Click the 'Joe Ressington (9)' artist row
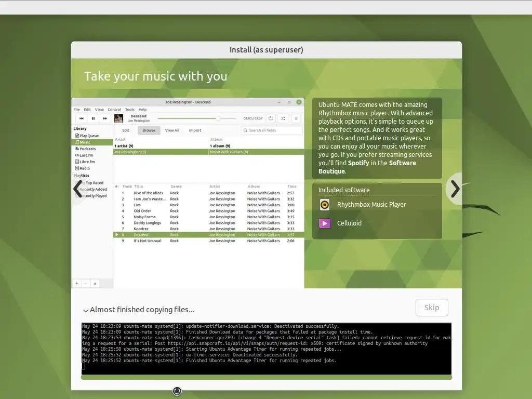The image size is (532, 399). (161, 152)
